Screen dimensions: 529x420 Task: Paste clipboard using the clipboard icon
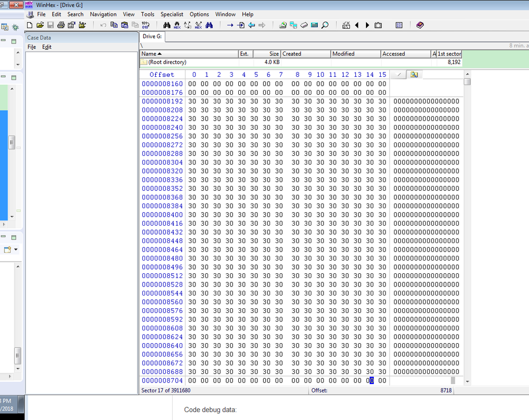pyautogui.click(x=124, y=25)
